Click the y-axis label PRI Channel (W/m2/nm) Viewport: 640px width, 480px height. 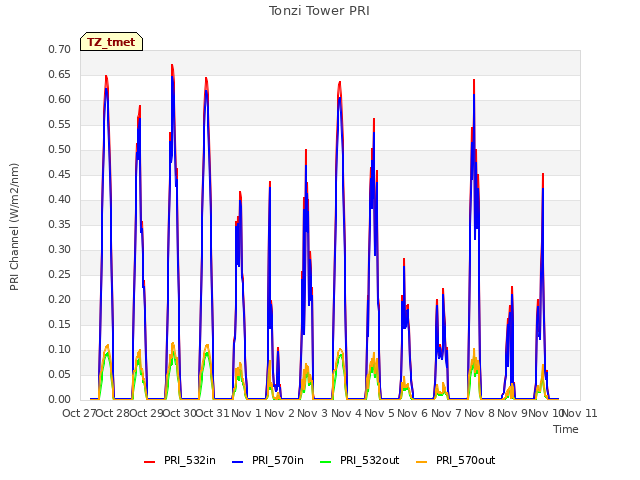tap(14, 227)
